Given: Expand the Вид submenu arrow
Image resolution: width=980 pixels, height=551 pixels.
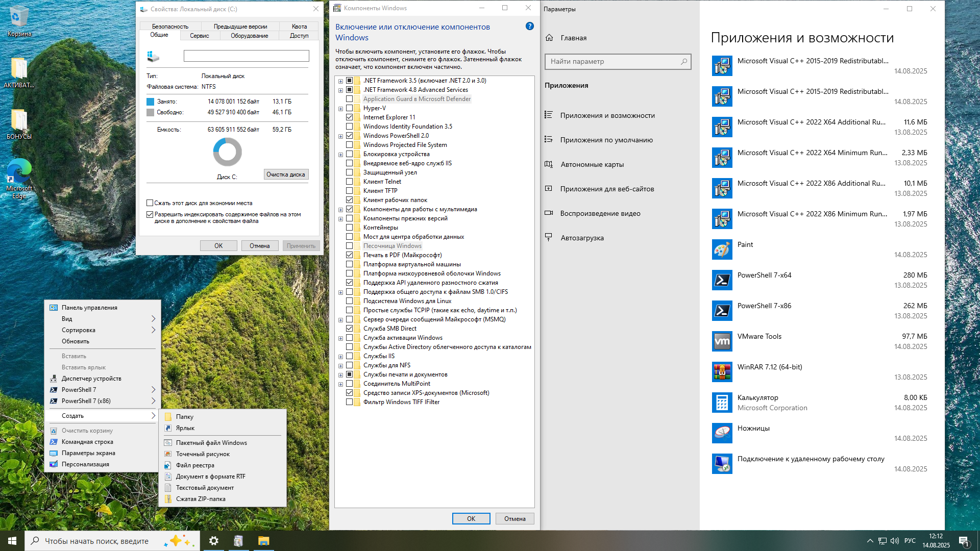Looking at the screenshot, I should (x=153, y=319).
